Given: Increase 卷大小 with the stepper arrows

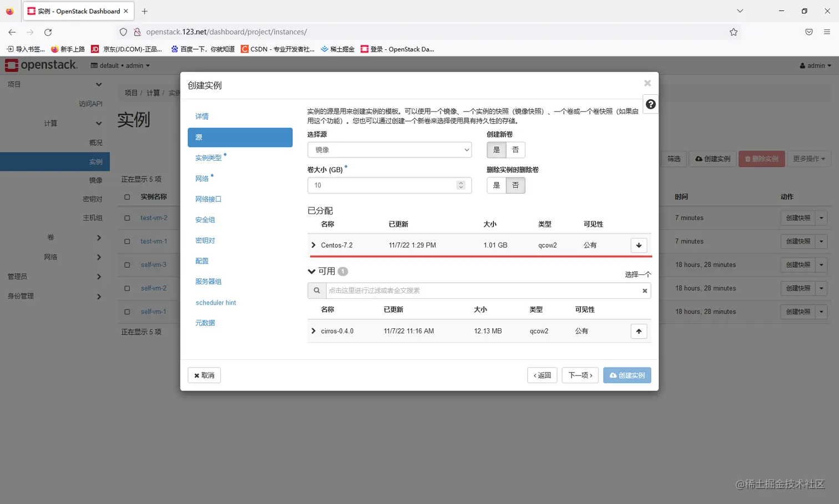Looking at the screenshot, I should tap(461, 183).
